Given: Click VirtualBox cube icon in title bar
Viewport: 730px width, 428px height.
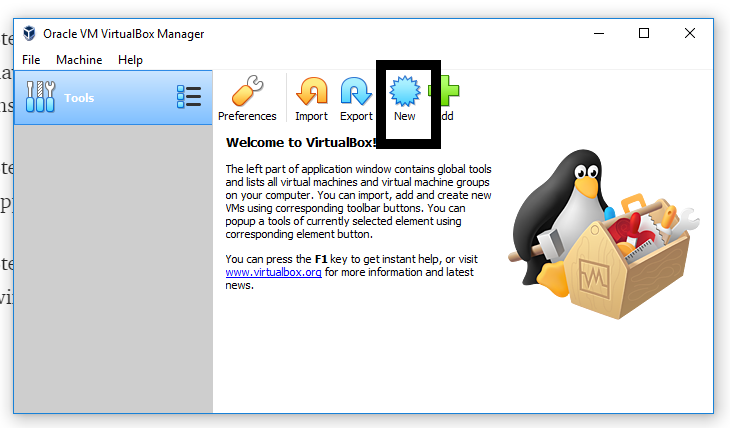Looking at the screenshot, I should 29,34.
